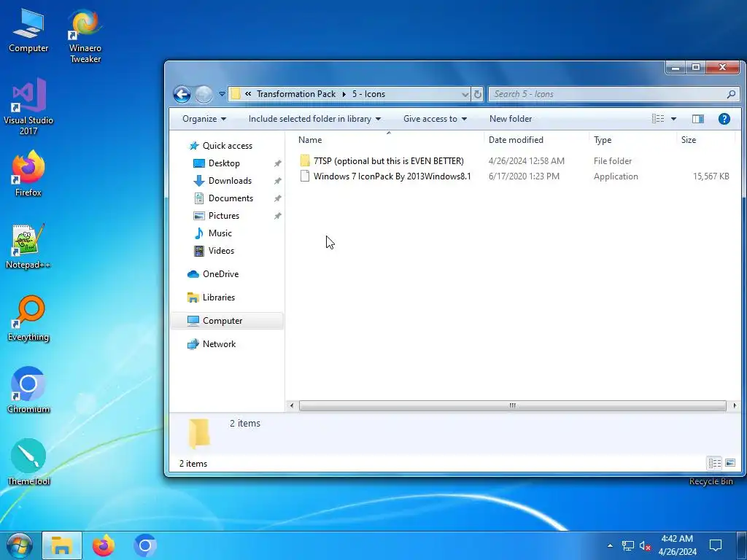Screen dimensions: 747x560
Task: Open the Computer desktop icon
Action: pyautogui.click(x=28, y=31)
